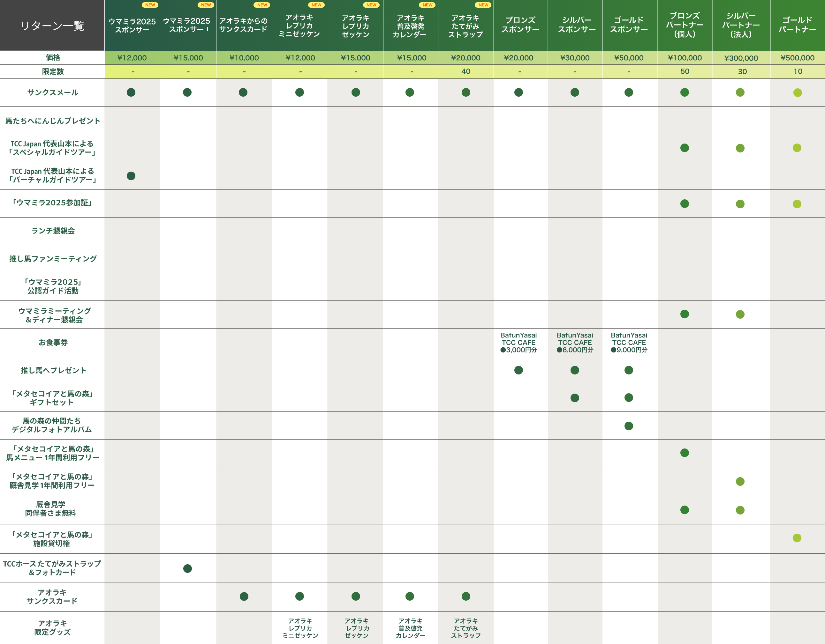Click アオラキレプリカミニゼッケン column header
This screenshot has width=825, height=644.
pos(299,26)
